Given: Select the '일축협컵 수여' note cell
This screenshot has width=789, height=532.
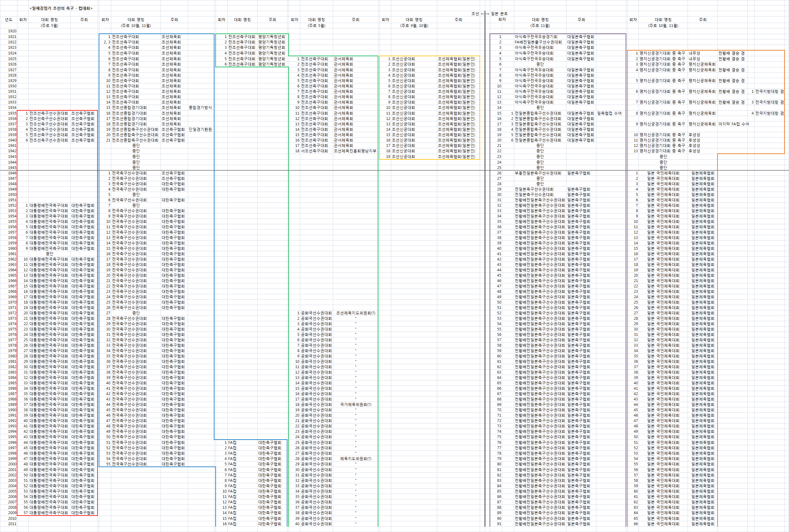Looking at the screenshot, I should point(609,113).
